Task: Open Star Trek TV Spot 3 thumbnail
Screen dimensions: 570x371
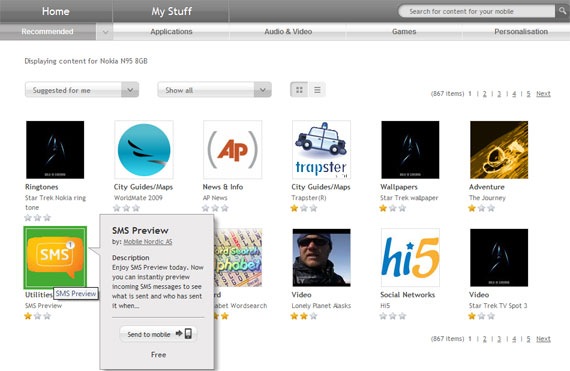Action: [499, 257]
